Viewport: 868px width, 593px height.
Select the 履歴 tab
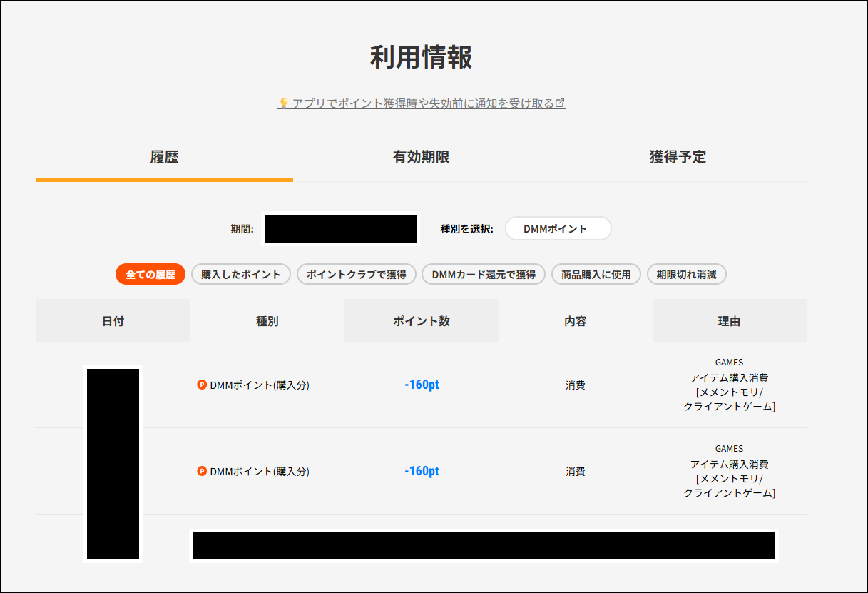[164, 157]
